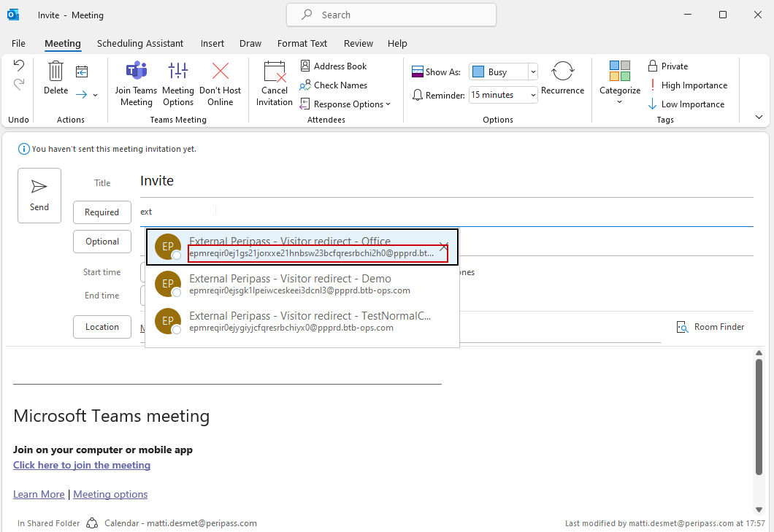The image size is (774, 532).
Task: Select External Peripass Visitor redirect - Demo suggestion
Action: click(302, 284)
